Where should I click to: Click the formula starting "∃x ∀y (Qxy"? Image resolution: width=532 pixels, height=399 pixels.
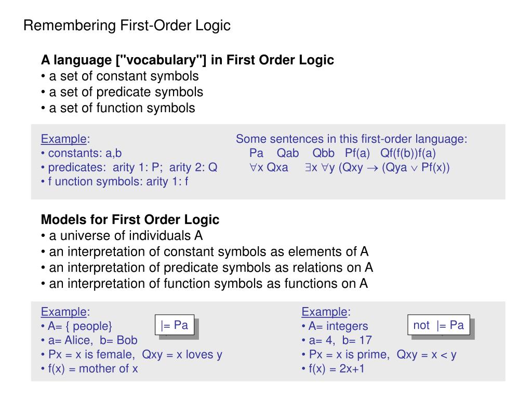click(377, 168)
